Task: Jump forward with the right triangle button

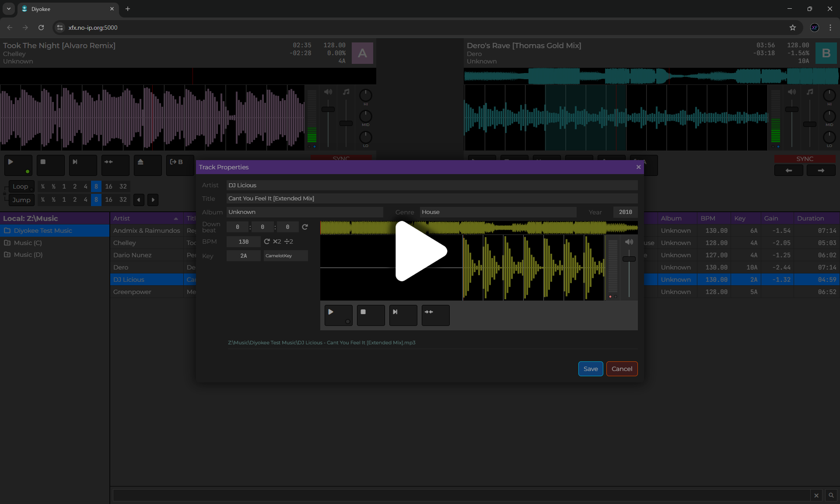Action: point(153,200)
